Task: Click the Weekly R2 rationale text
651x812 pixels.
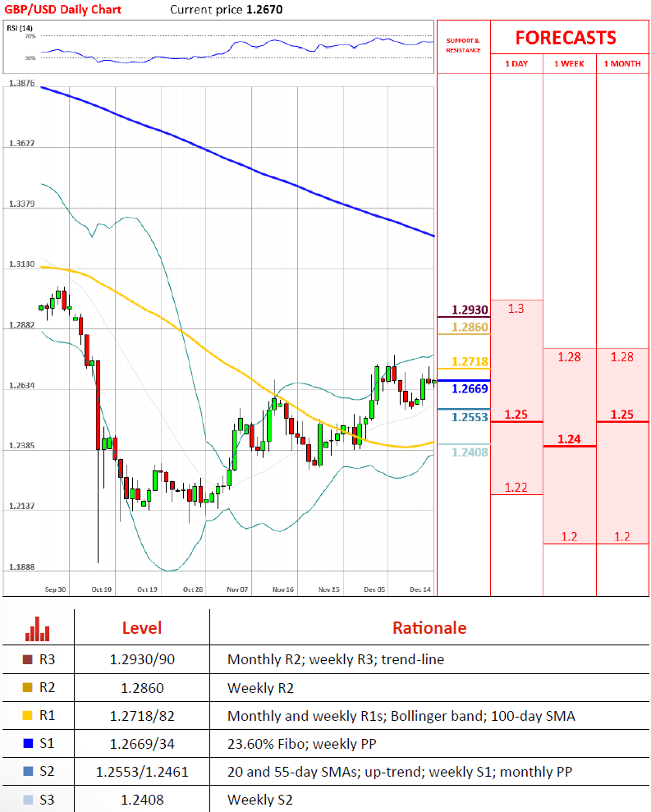Action: [260, 688]
